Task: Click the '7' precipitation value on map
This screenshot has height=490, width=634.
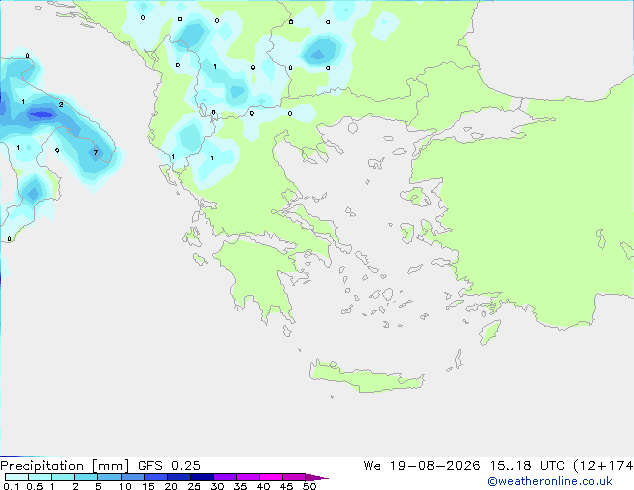Action: tap(96, 152)
